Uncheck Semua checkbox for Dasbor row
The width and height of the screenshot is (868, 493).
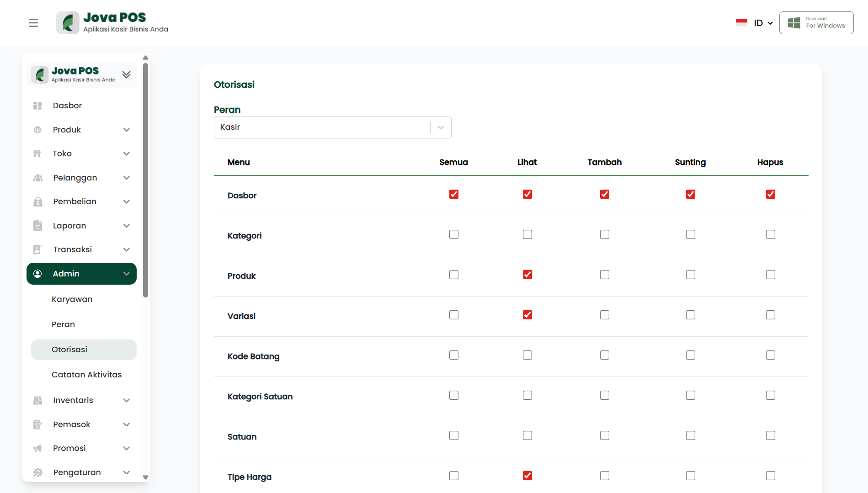point(453,194)
